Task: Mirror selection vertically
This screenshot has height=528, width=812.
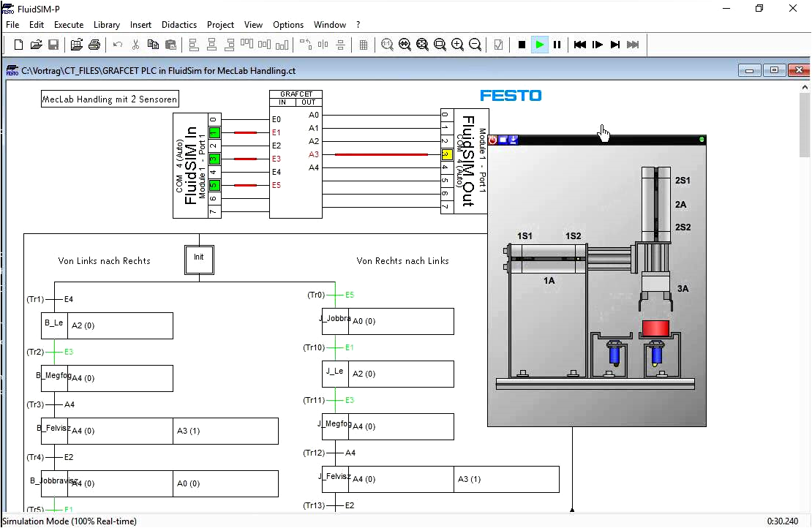Action: point(341,45)
